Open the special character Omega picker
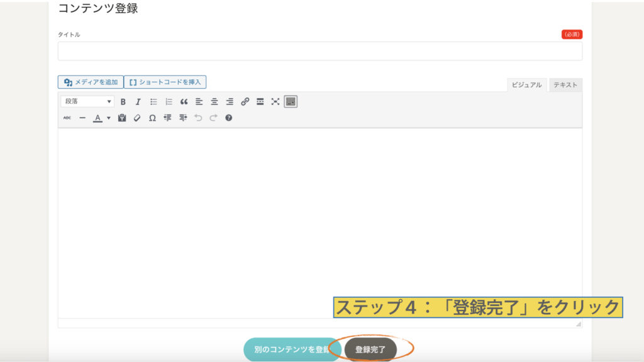Viewport: 644px width, 362px height. [x=152, y=118]
